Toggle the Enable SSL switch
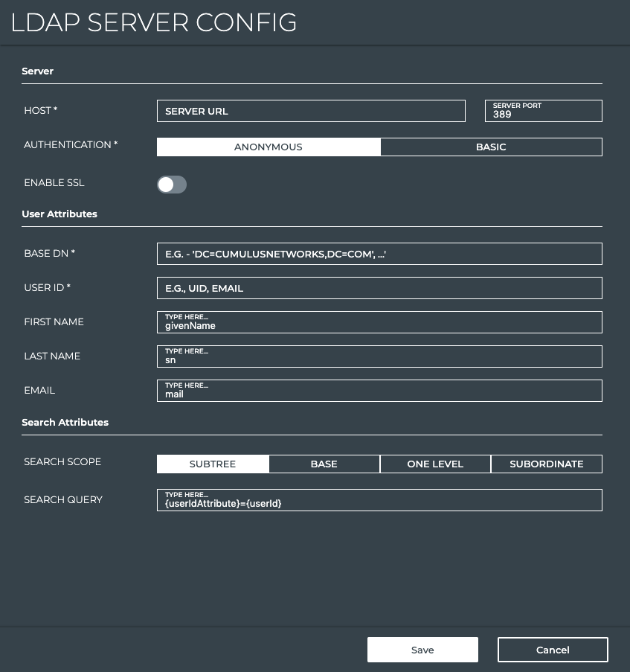This screenshot has height=672, width=630. pyautogui.click(x=172, y=185)
